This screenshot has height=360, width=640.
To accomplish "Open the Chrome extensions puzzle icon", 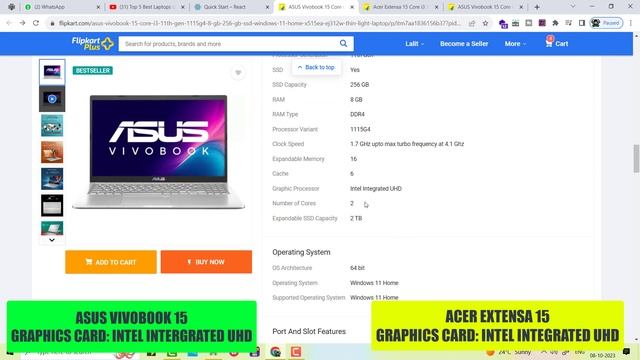I will tap(555, 23).
